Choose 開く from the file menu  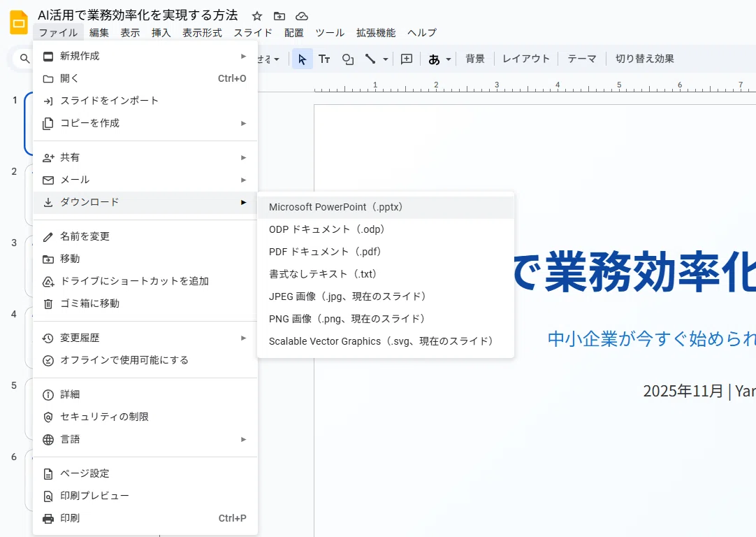coord(145,78)
